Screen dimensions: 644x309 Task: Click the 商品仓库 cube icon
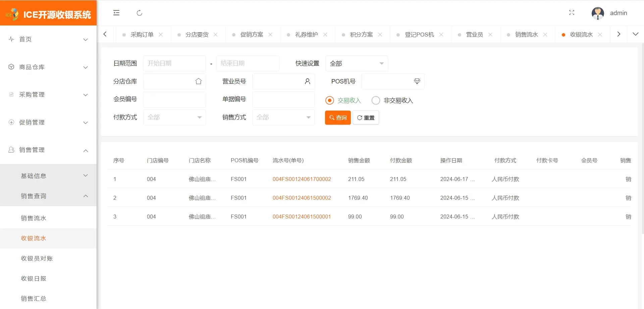coord(11,67)
